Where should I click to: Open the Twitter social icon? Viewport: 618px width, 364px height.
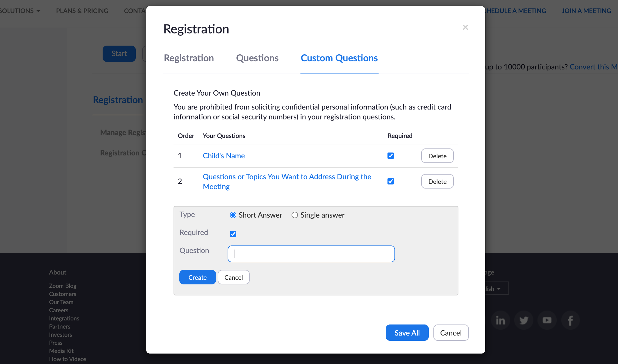(x=524, y=320)
